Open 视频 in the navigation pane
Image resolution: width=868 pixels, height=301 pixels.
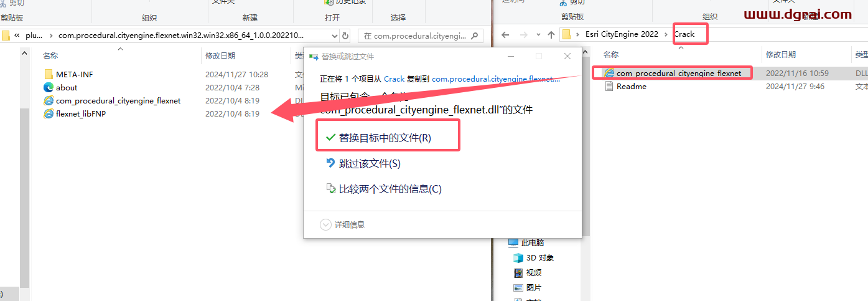tap(527, 272)
